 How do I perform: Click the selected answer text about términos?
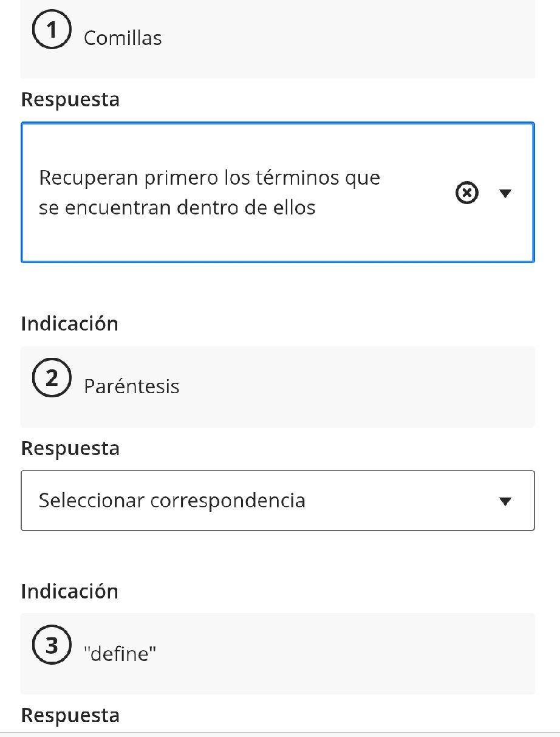pos(210,193)
